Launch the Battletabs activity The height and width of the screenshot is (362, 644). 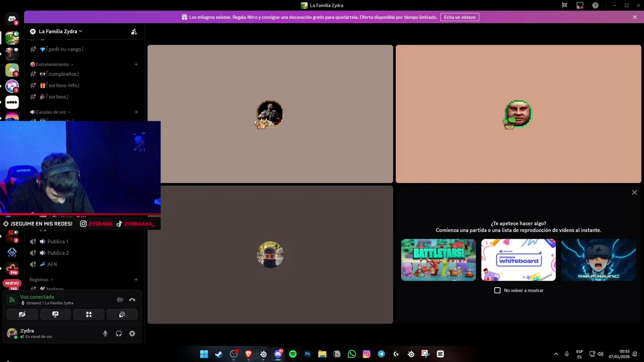(438, 260)
